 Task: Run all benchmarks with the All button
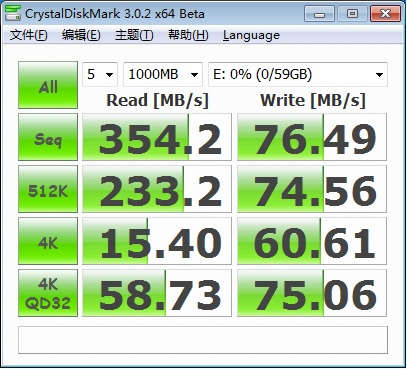[48, 85]
